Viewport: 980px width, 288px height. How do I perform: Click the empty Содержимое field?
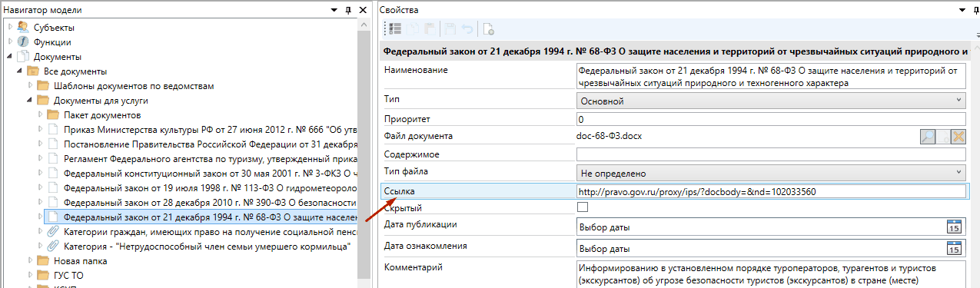tap(770, 155)
